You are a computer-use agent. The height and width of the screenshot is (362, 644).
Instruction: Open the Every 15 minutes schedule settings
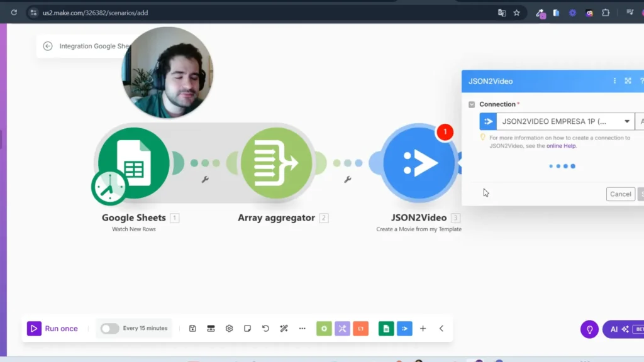tap(145, 328)
